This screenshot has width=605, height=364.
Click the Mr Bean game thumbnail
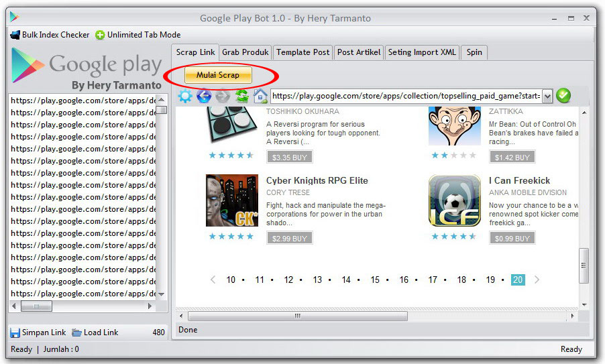pyautogui.click(x=455, y=126)
